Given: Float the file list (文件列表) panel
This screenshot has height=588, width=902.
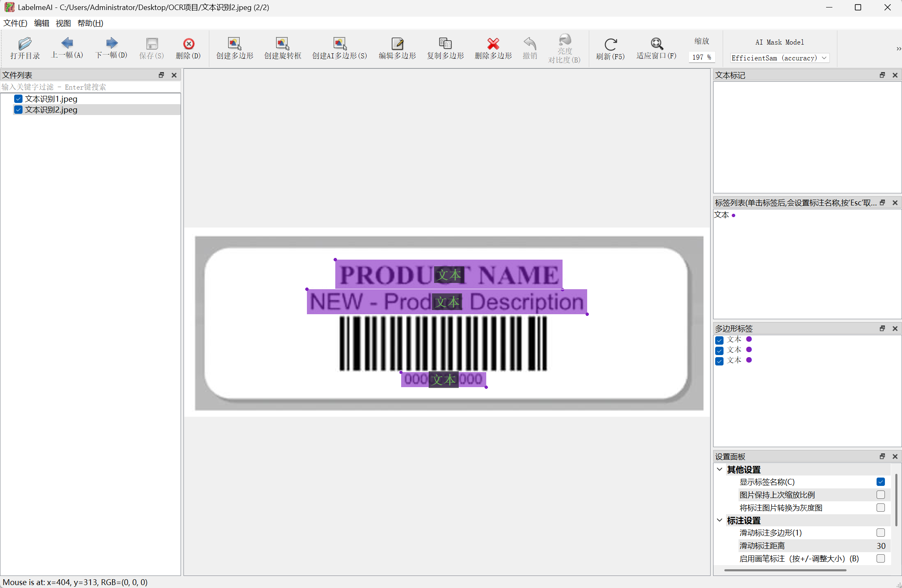Looking at the screenshot, I should point(161,75).
